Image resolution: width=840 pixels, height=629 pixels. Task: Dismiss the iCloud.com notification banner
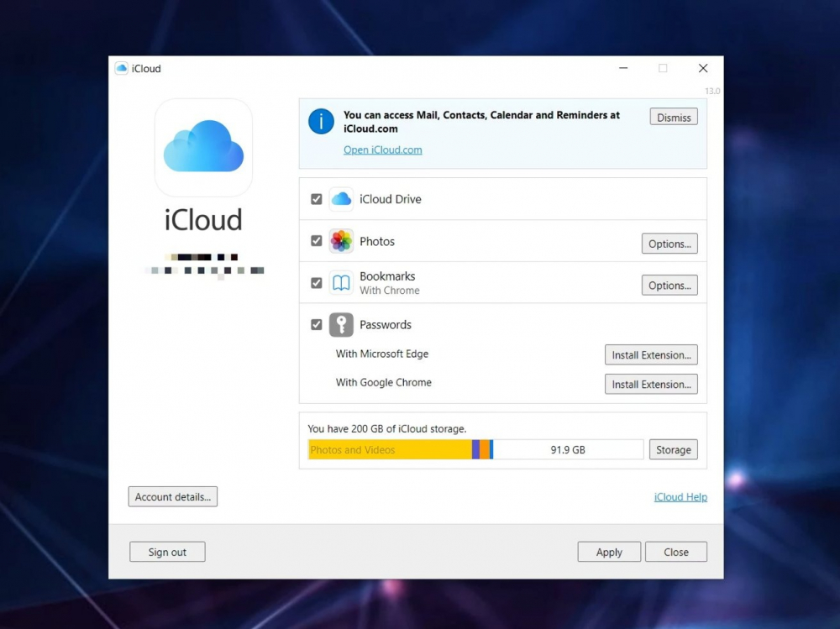(x=673, y=116)
